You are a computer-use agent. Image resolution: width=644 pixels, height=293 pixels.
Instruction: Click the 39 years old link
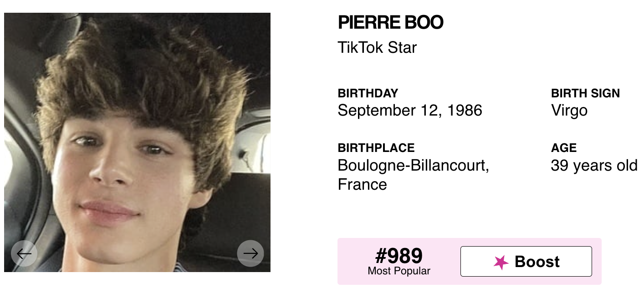(x=593, y=165)
